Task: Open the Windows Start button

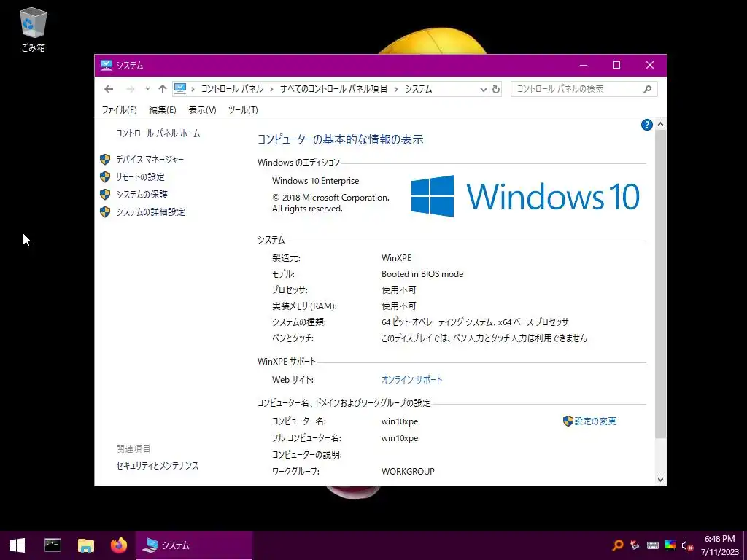Action: tap(18, 545)
